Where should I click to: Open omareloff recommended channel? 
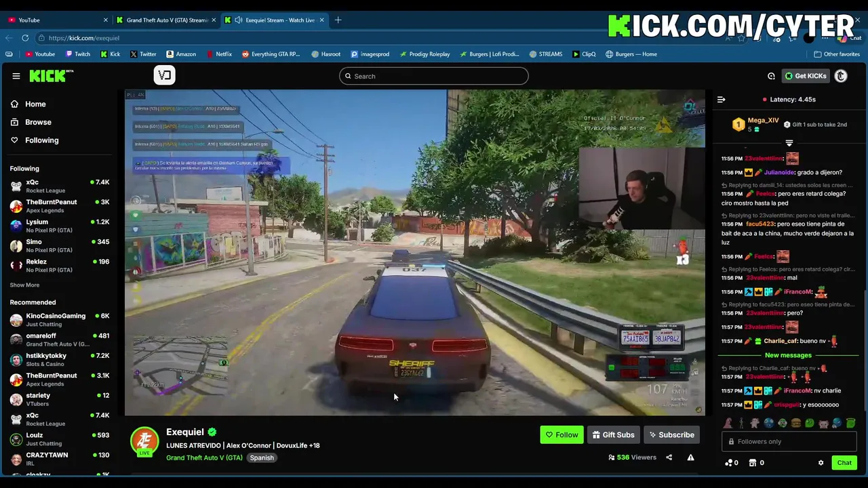pos(60,340)
